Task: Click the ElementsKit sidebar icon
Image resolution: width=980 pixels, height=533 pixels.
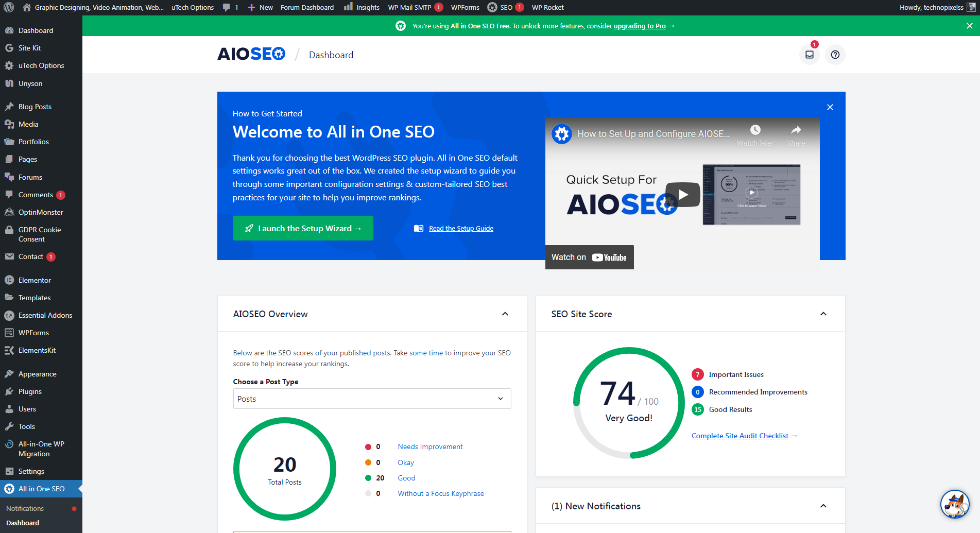Action: 9,350
